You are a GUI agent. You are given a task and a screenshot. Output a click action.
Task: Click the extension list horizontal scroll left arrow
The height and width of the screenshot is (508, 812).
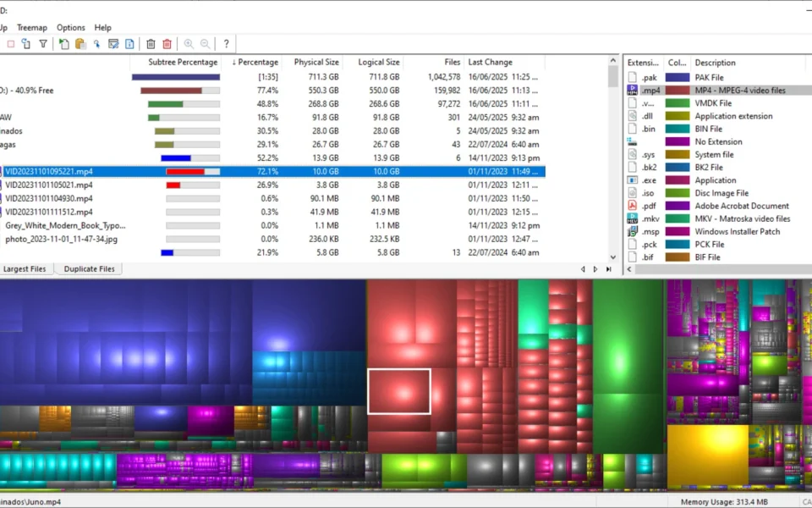pos(629,269)
